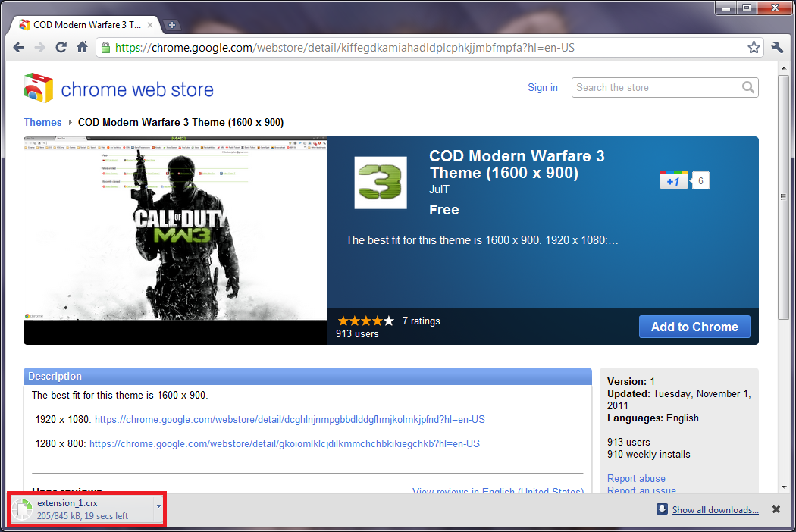Click the 910 weekly installs text

(x=649, y=455)
